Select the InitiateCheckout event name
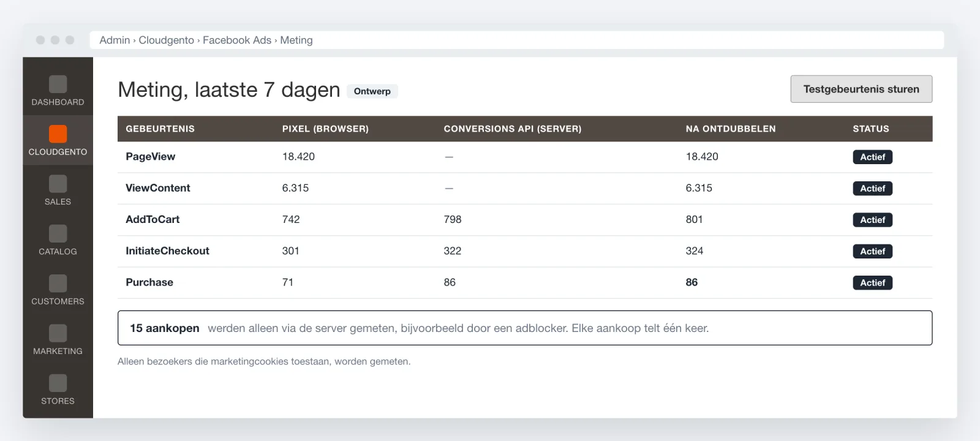The width and height of the screenshot is (980, 441). pyautogui.click(x=167, y=251)
